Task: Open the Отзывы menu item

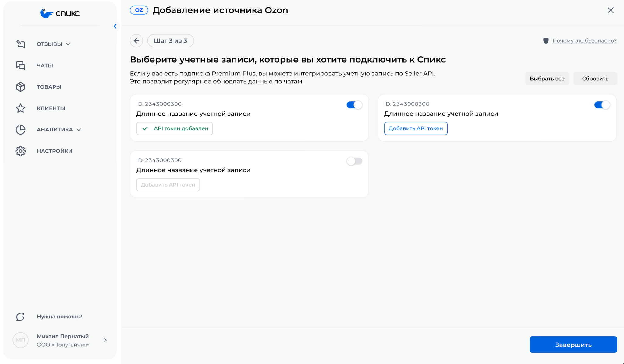Action: click(49, 44)
